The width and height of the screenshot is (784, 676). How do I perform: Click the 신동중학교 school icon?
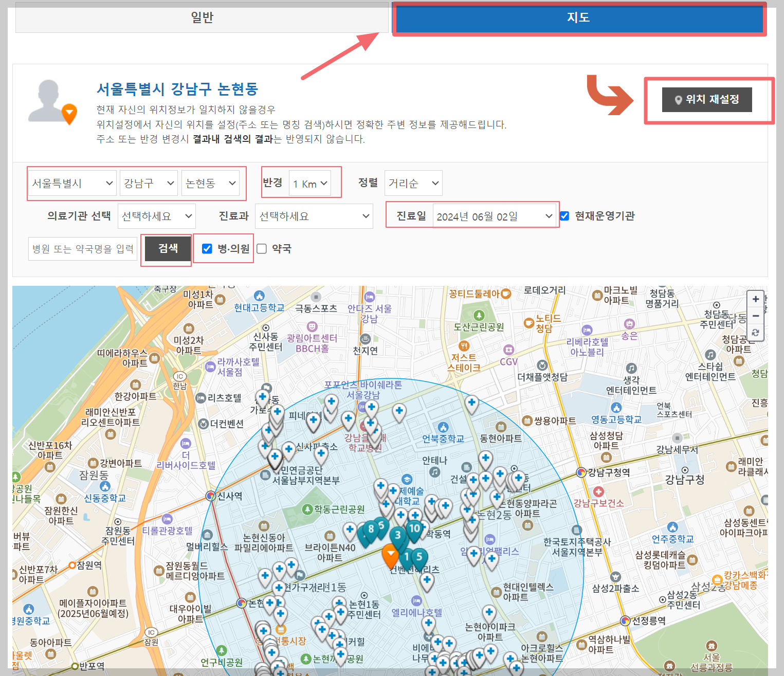[x=105, y=486]
